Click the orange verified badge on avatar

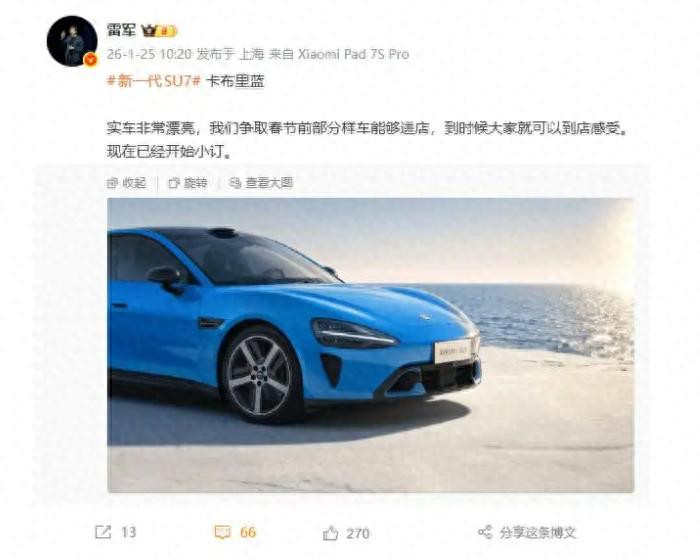[91, 60]
